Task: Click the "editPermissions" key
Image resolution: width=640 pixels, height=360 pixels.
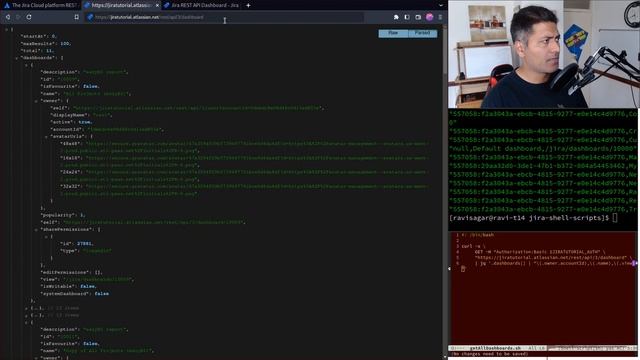Action: click(64, 272)
